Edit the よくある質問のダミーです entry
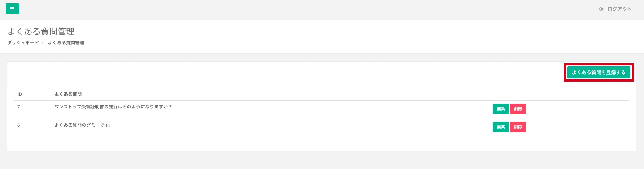This screenshot has width=644, height=169. point(501,127)
